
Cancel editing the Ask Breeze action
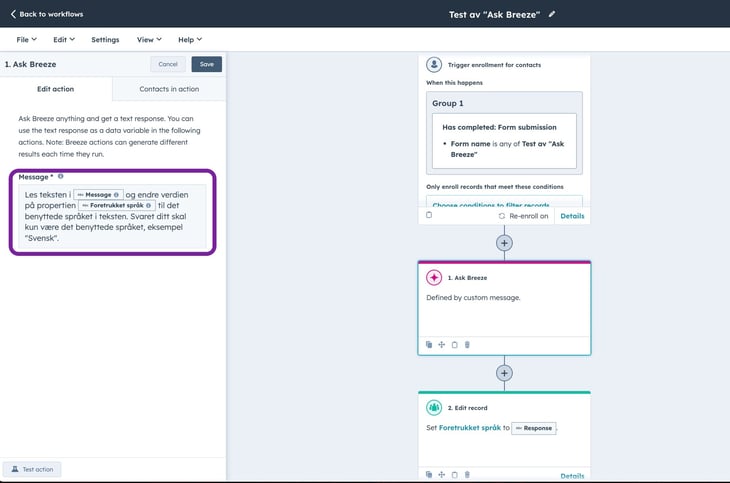(x=168, y=64)
